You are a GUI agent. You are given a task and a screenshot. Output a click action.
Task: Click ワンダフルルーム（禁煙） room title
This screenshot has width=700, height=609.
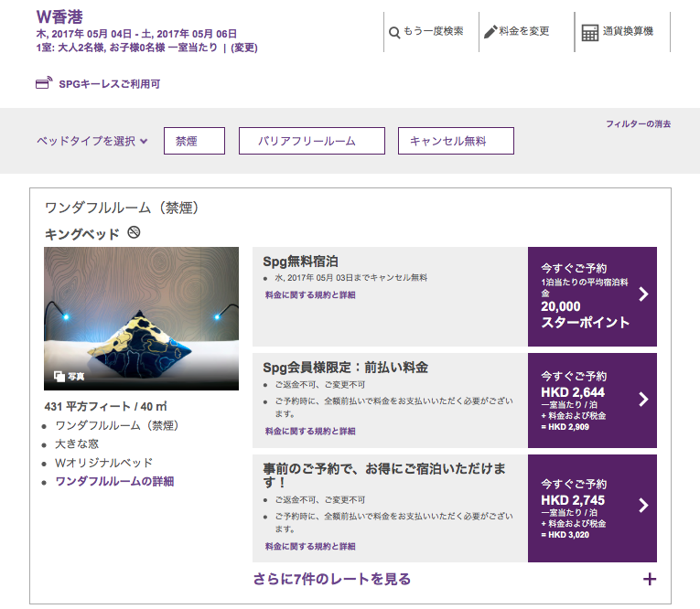coord(122,208)
